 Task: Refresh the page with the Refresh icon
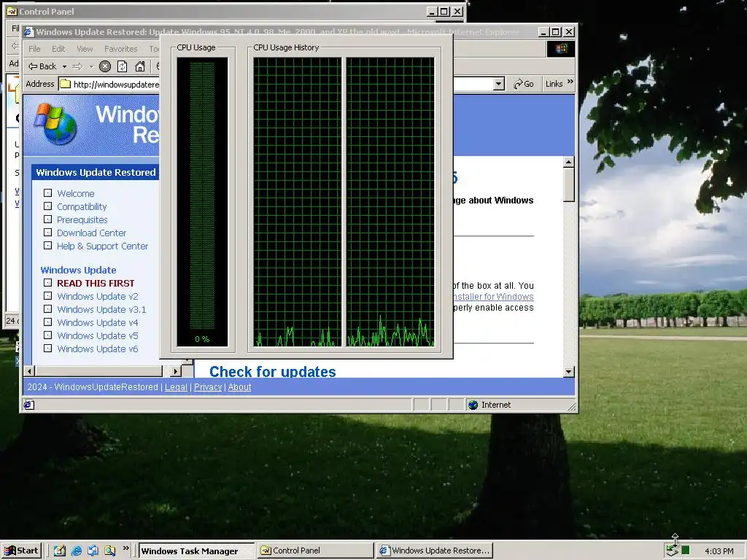122,66
